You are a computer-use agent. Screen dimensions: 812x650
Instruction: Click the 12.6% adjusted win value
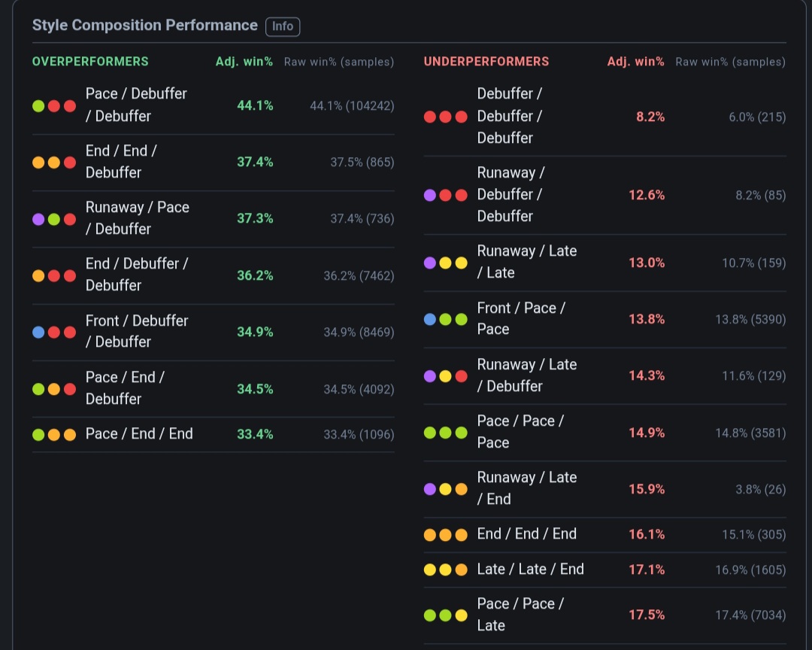point(647,195)
